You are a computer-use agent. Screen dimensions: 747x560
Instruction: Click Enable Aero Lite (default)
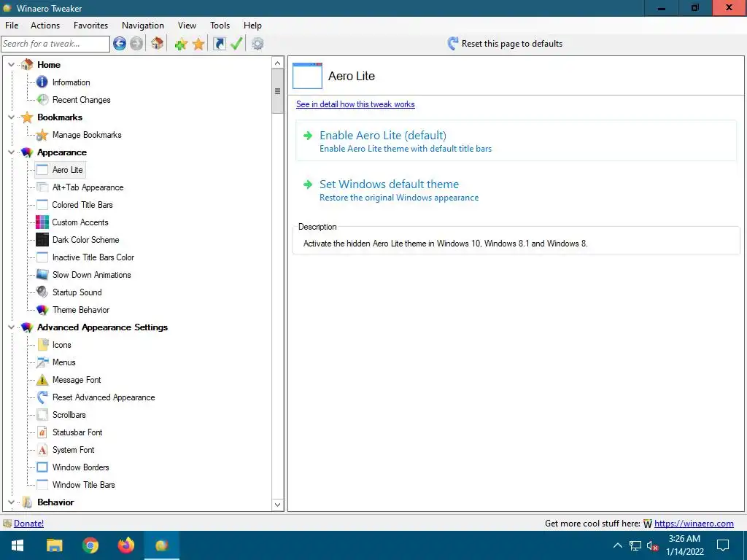[x=516, y=141]
